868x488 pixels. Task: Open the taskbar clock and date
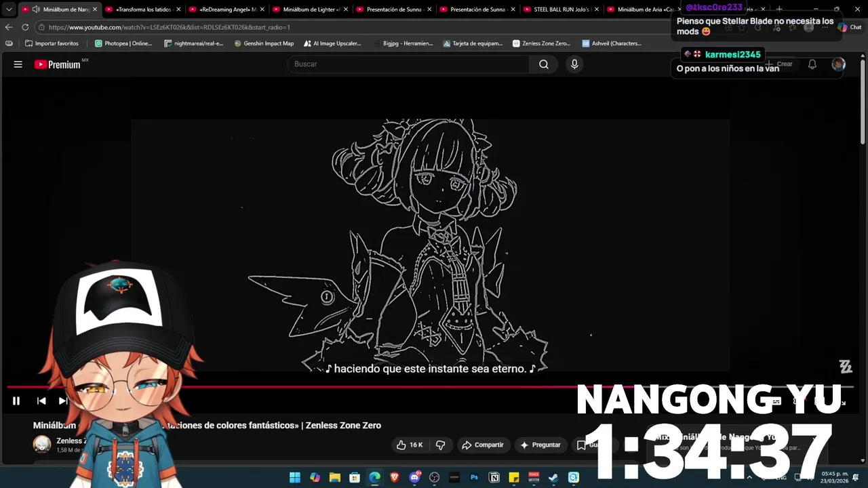click(835, 477)
